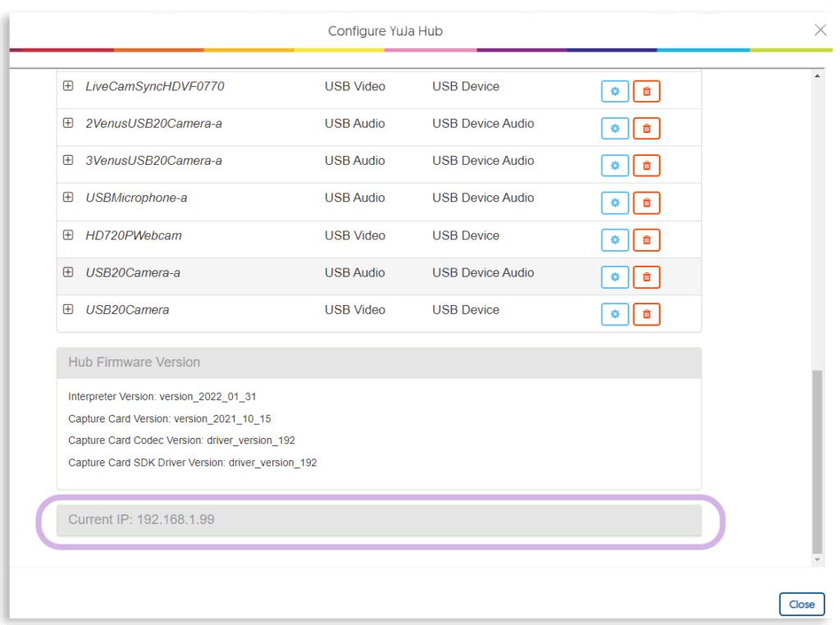
Task: Close the Configure YuJa Hub dialog
Action: click(x=801, y=604)
